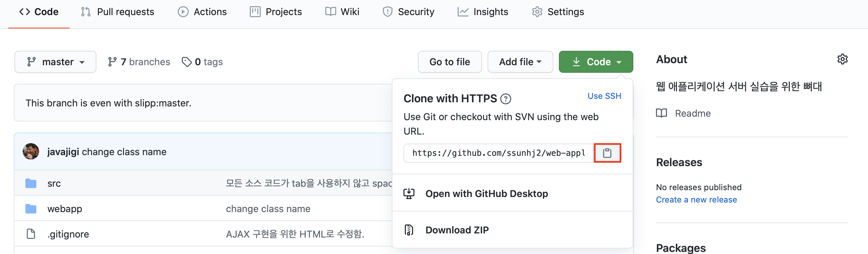This screenshot has height=254, width=868.
Task: Open the src row commit message
Action: pyautogui.click(x=309, y=183)
